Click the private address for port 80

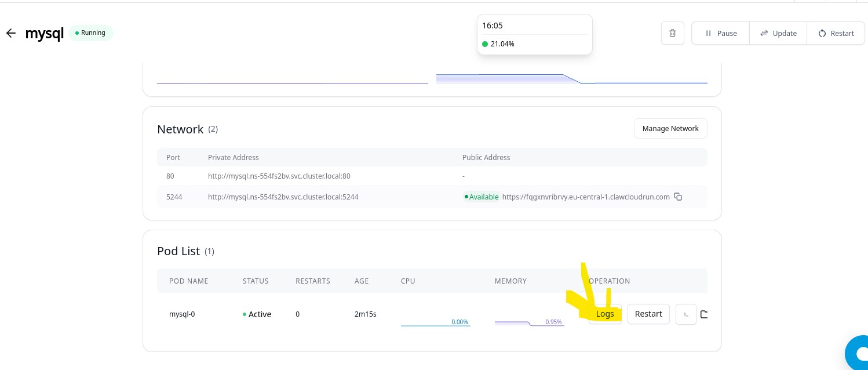click(x=279, y=176)
